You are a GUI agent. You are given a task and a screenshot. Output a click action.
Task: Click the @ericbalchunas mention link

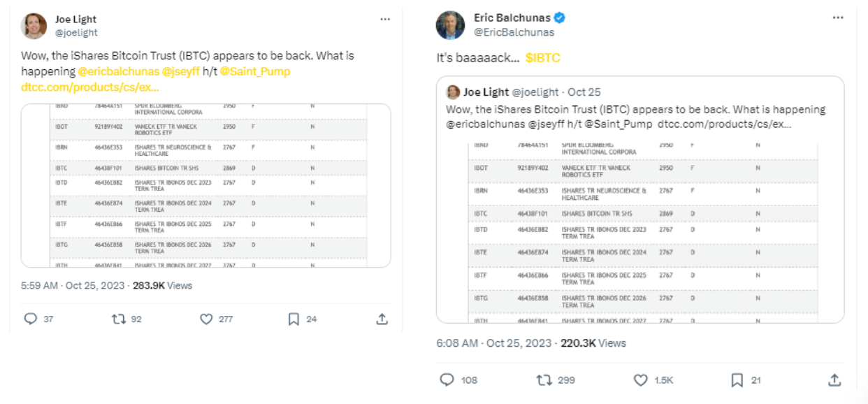(x=118, y=71)
